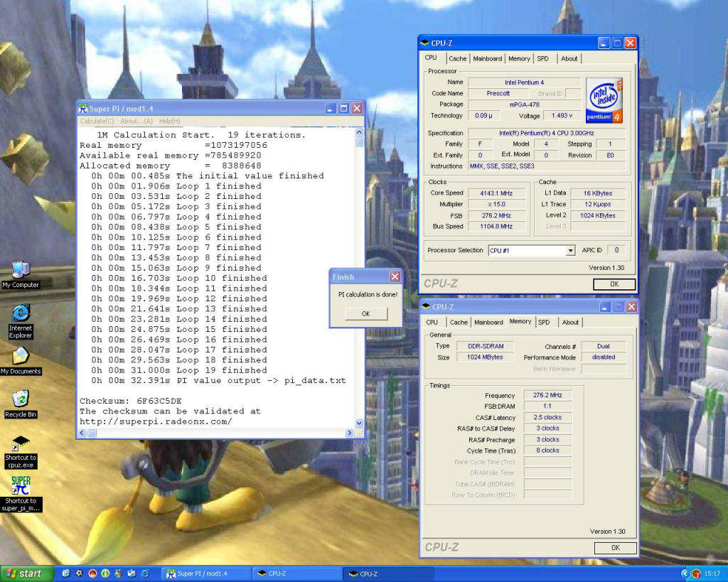This screenshot has width=728, height=582.
Task: Click the Super PI horizontal scrollbar left arrow
Action: click(x=82, y=433)
